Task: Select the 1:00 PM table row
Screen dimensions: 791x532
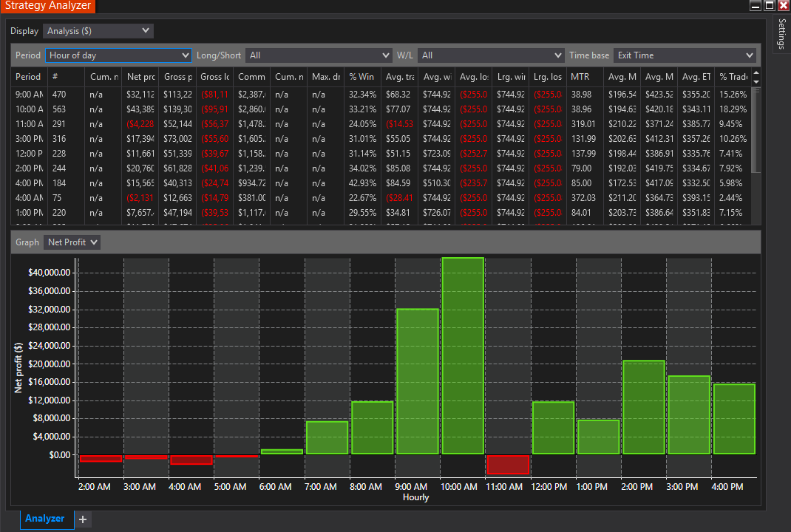Action: tap(381, 212)
